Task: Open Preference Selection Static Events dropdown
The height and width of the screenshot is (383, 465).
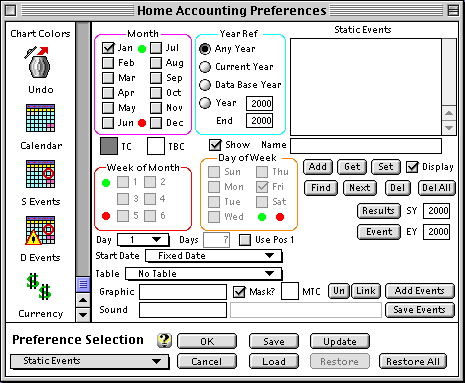Action: pos(89,361)
